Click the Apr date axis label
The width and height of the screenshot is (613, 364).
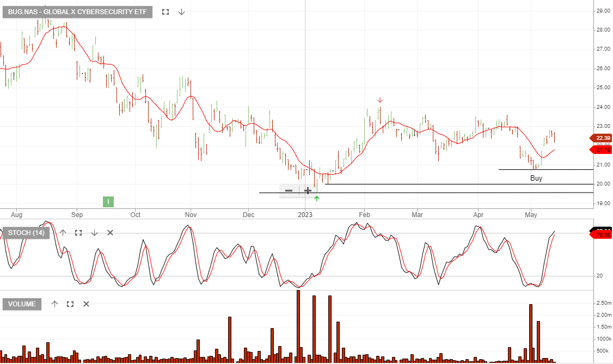click(478, 215)
